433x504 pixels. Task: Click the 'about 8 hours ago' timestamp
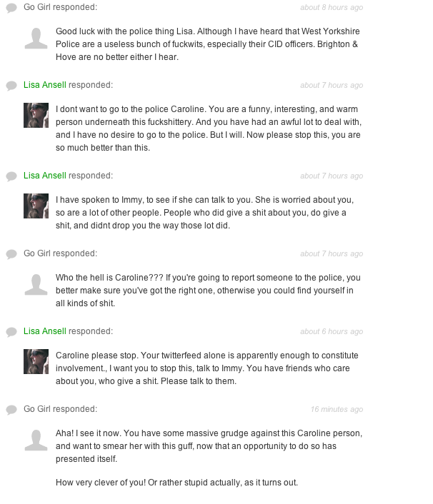[331, 8]
